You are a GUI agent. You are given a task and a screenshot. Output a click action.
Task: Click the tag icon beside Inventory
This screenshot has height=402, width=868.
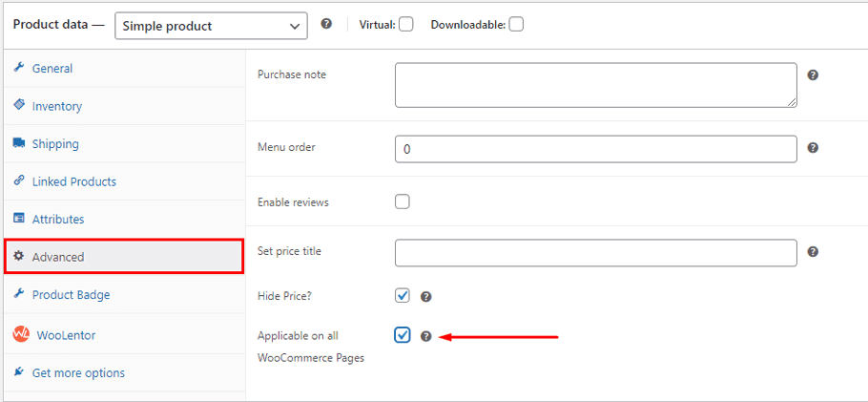[x=19, y=105]
